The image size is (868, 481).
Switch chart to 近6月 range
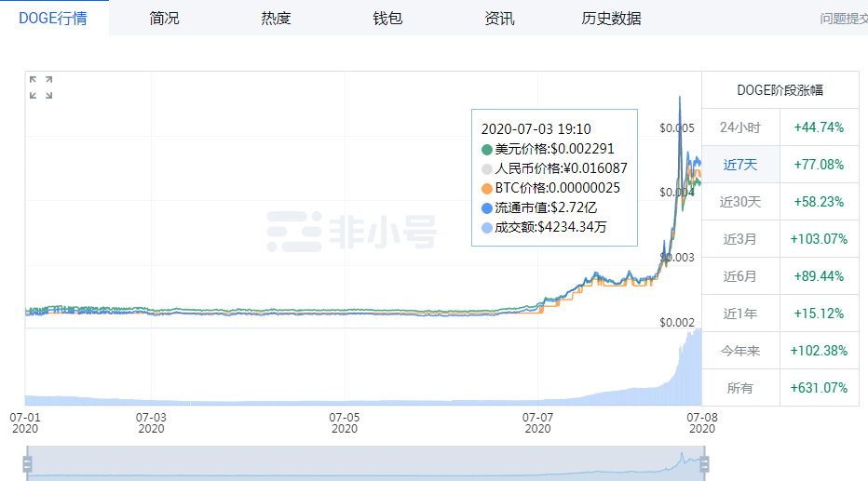coord(740,276)
